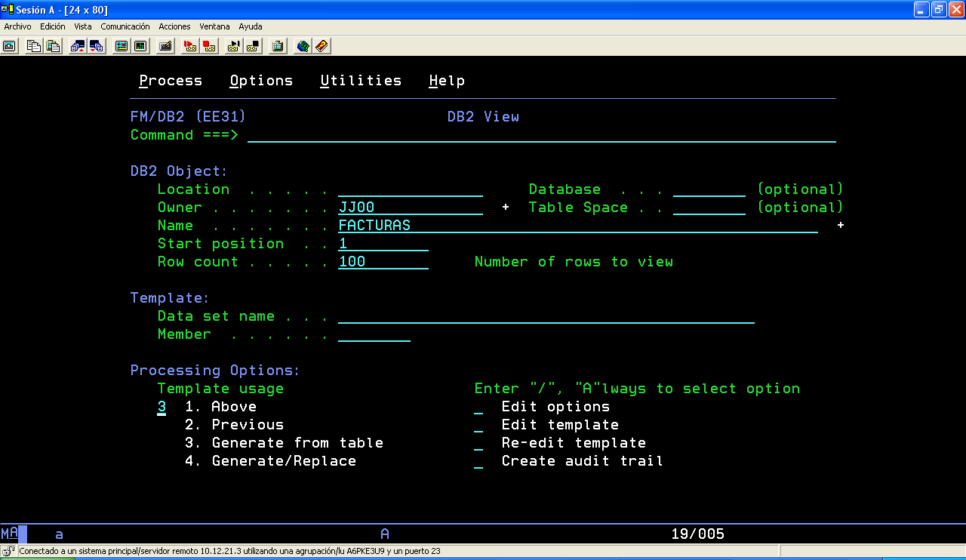966x560 pixels.
Task: Choose the Re-edit template option field
Action: pyautogui.click(x=478, y=443)
